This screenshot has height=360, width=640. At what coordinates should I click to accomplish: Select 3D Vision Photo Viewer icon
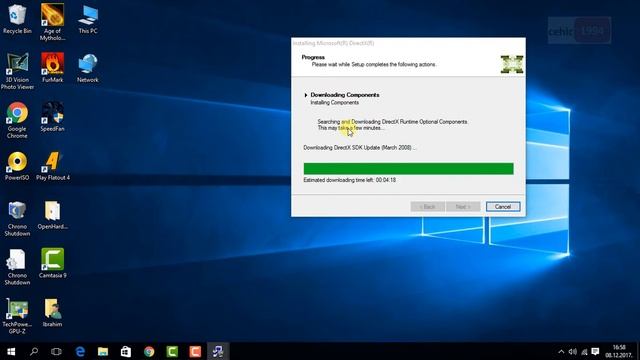point(17,71)
